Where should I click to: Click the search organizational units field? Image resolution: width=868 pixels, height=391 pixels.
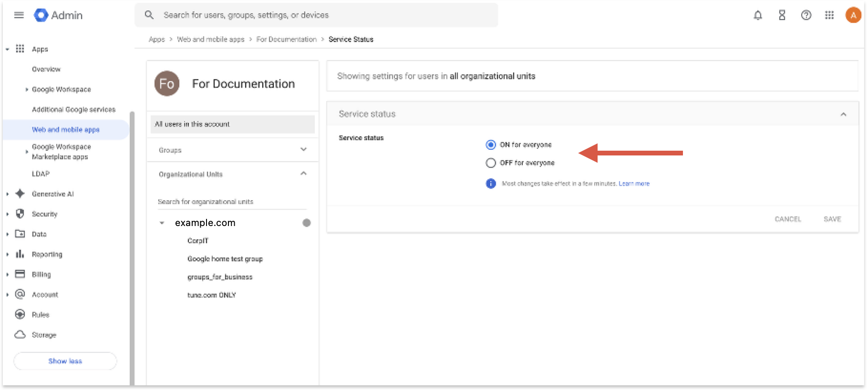click(232, 202)
